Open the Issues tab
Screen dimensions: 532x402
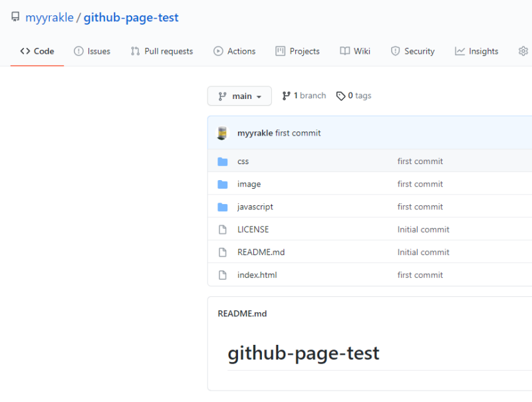pyautogui.click(x=92, y=51)
